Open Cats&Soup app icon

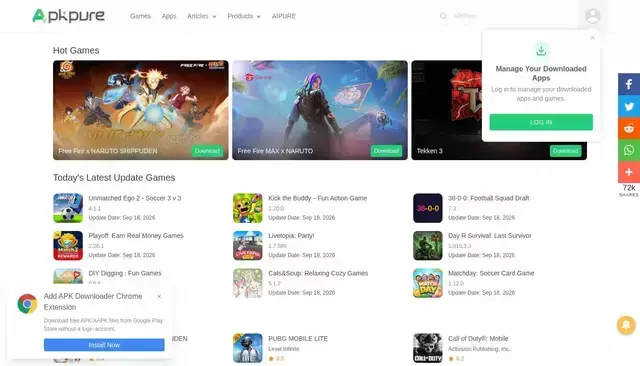248,283
